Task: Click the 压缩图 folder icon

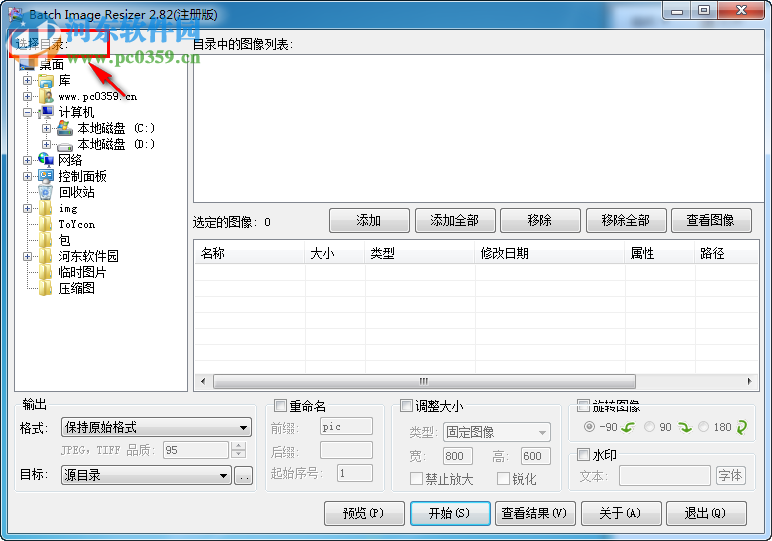Action: [46, 288]
